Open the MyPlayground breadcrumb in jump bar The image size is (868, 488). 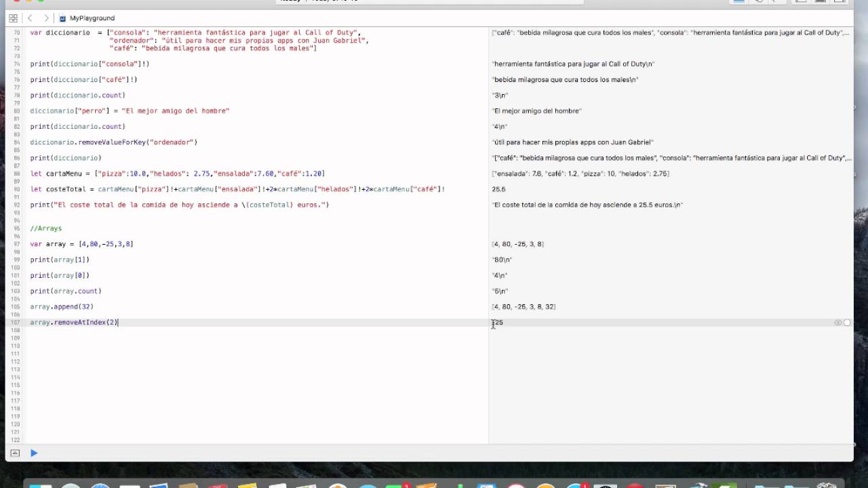(x=87, y=18)
